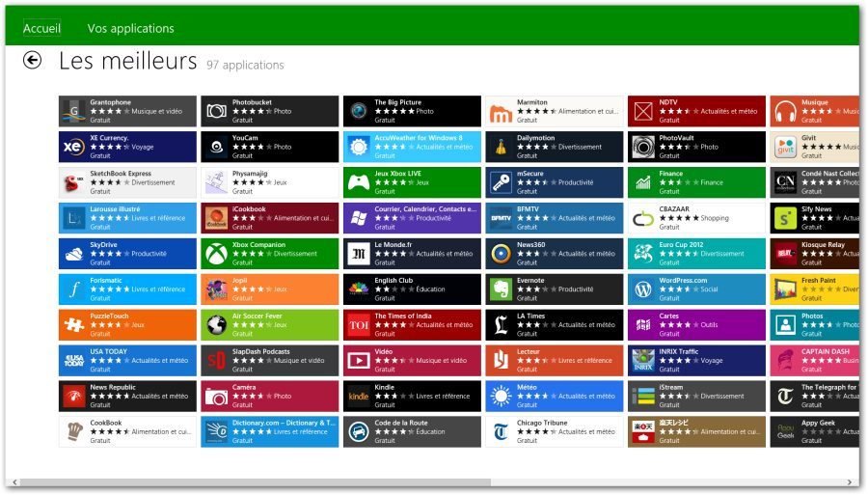Open the Forismatic app tile
868x495 pixels.
pos(127,289)
